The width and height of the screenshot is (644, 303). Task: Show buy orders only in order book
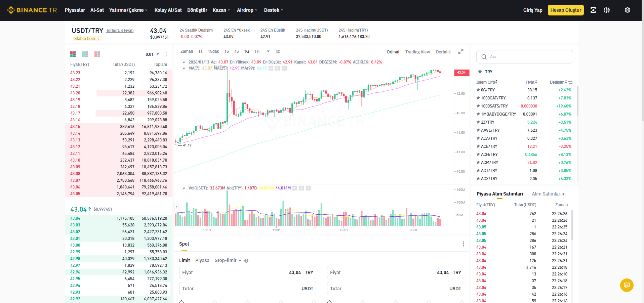click(85, 54)
